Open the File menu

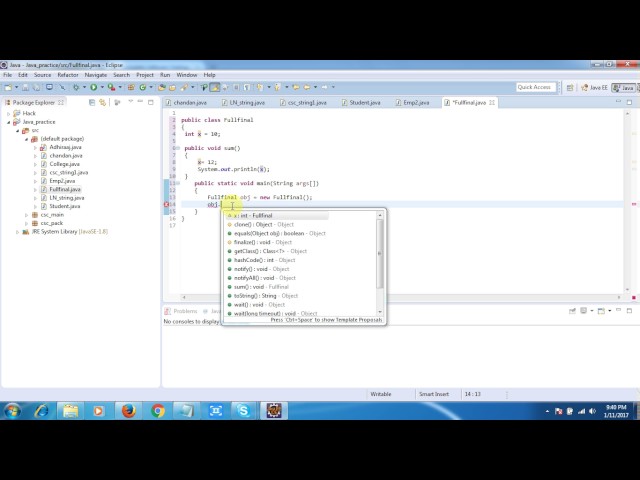[x=8, y=75]
